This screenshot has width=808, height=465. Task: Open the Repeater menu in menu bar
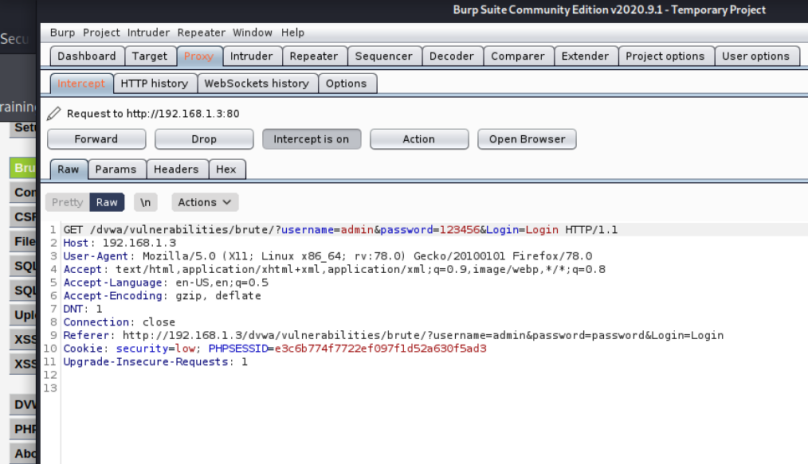[201, 32]
